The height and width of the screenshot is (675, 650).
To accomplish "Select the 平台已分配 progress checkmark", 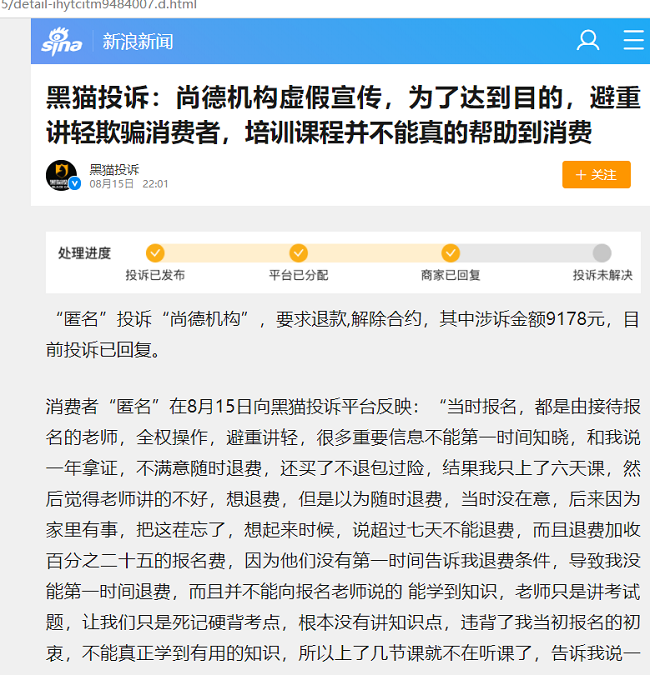I will pos(298,253).
